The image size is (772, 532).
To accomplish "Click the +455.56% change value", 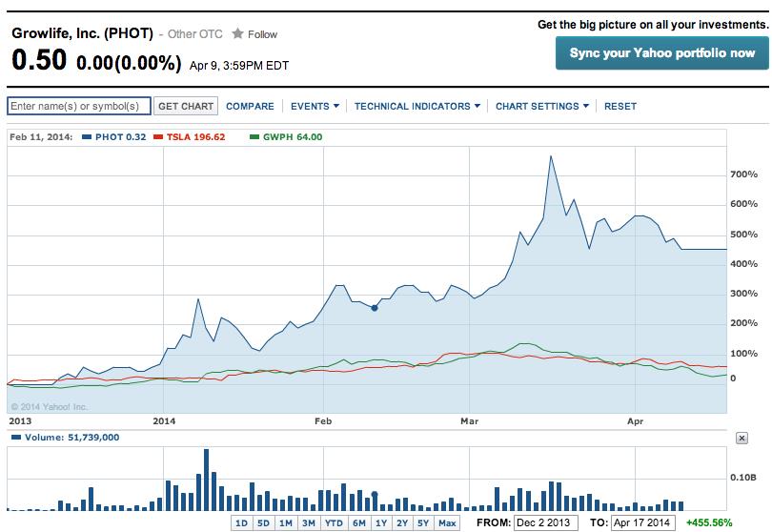I will click(709, 522).
